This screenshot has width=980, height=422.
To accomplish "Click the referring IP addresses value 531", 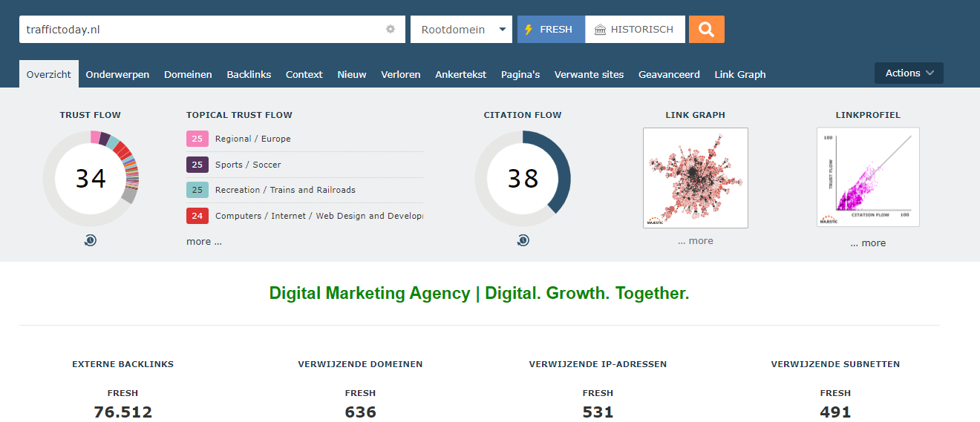I will click(598, 412).
